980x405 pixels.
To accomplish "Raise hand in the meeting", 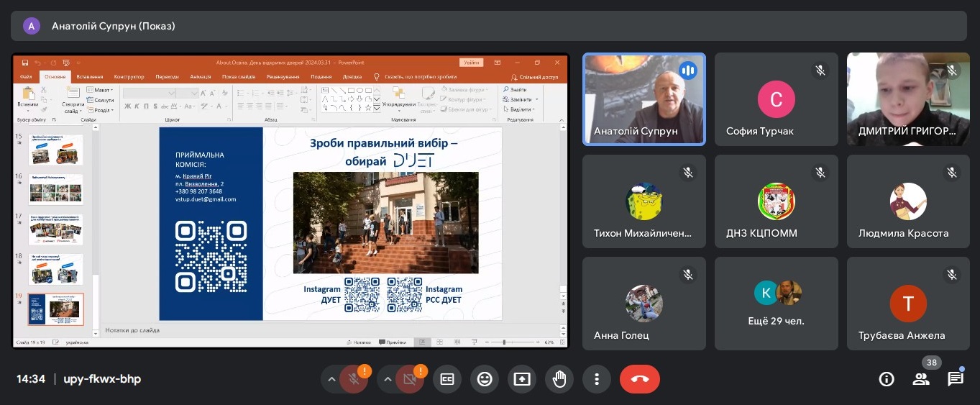I will tap(559, 379).
